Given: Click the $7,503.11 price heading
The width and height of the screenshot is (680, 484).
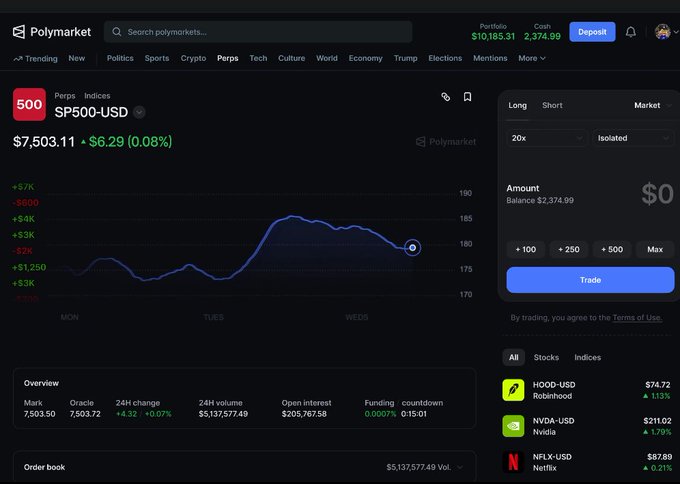Looking at the screenshot, I should 44,141.
